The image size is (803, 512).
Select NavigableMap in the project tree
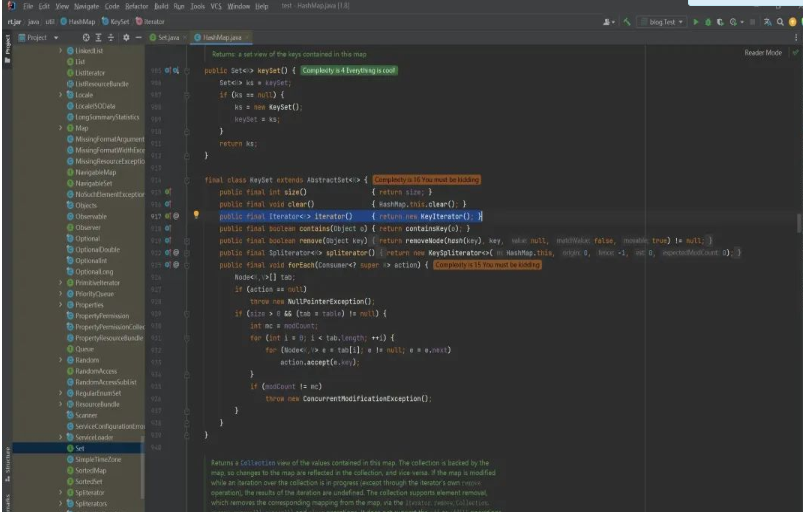[95, 173]
